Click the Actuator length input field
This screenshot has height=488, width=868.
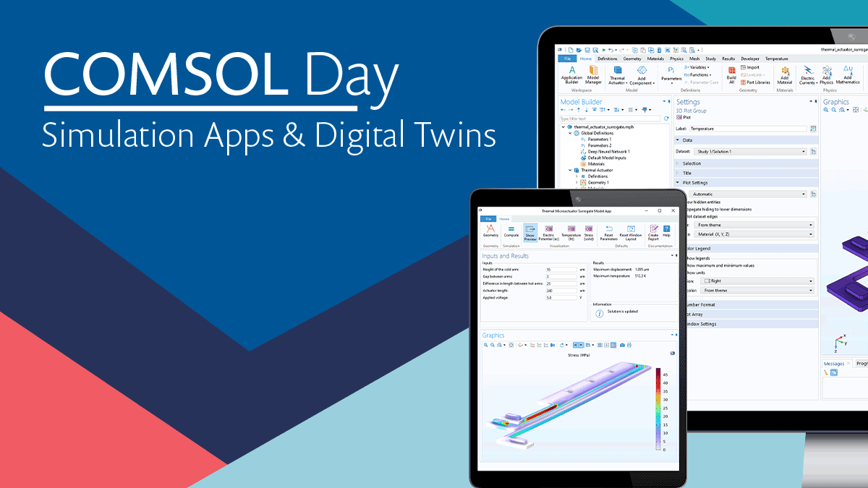(561, 291)
